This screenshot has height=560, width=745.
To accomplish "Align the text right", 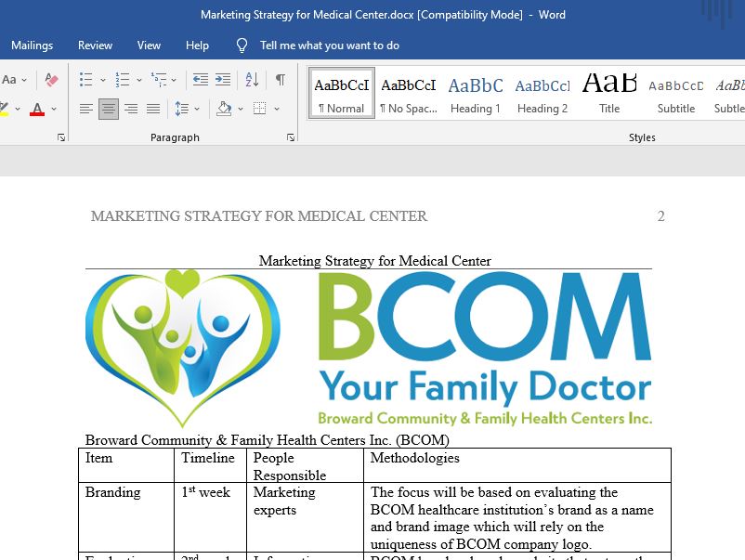I will [131, 109].
